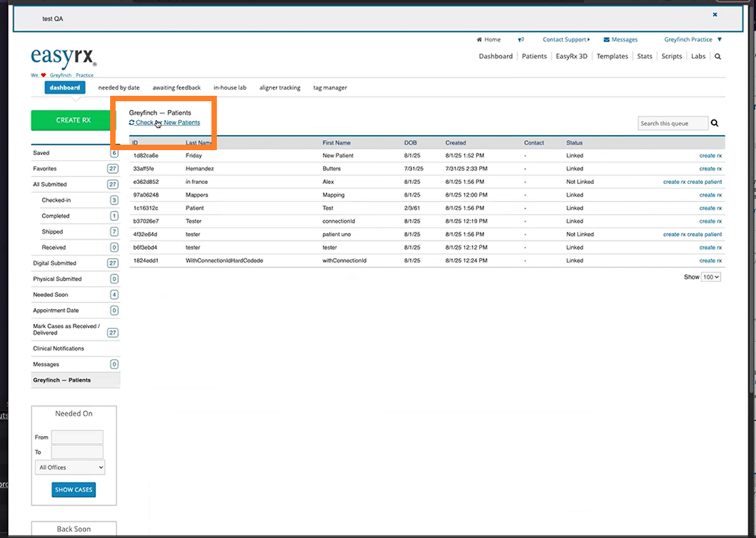This screenshot has width=756, height=538.
Task: Click the First Name column header
Action: (x=337, y=143)
